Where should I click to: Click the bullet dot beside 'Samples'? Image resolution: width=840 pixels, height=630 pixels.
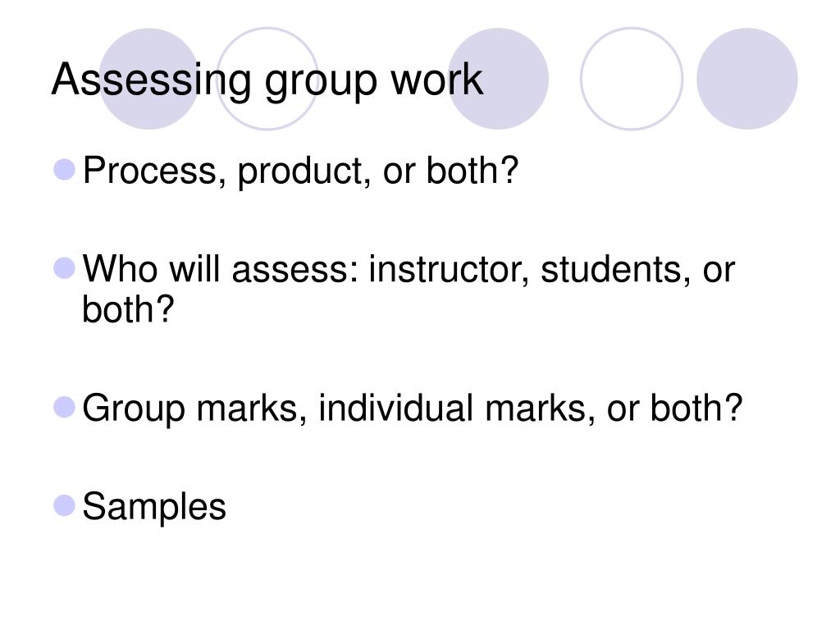pos(64,505)
